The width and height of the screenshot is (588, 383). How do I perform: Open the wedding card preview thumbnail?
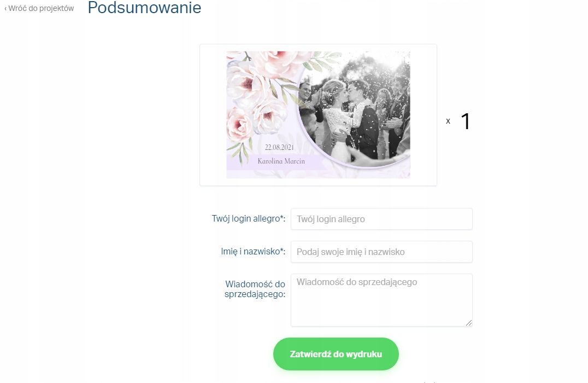coord(318,114)
